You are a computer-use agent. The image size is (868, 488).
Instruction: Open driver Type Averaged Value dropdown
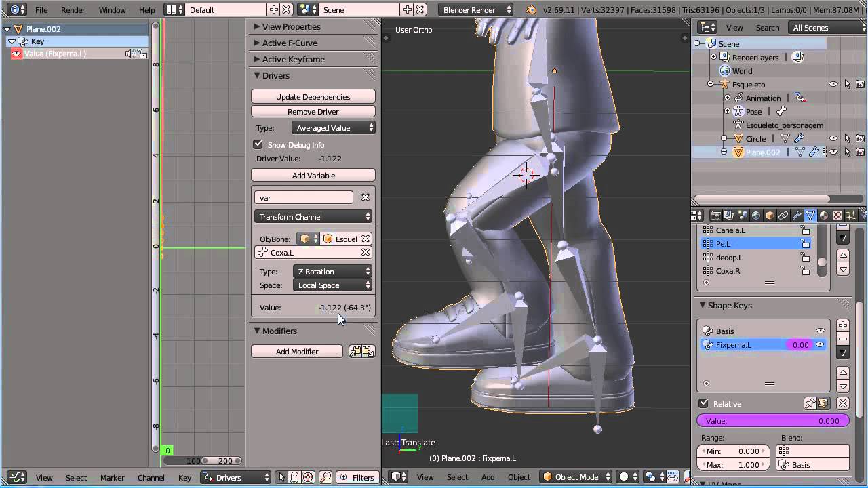pos(334,127)
